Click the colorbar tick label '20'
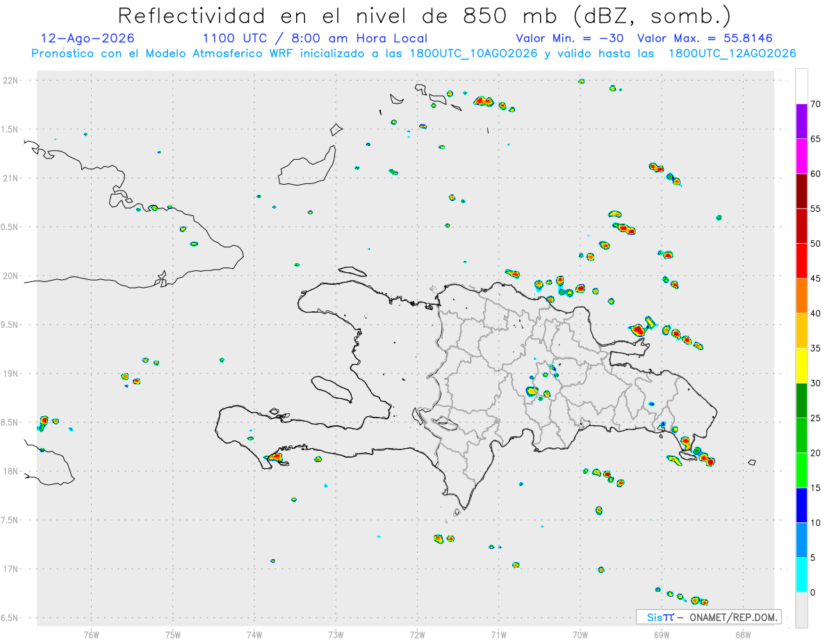This screenshot has height=644, width=834. pyautogui.click(x=816, y=453)
